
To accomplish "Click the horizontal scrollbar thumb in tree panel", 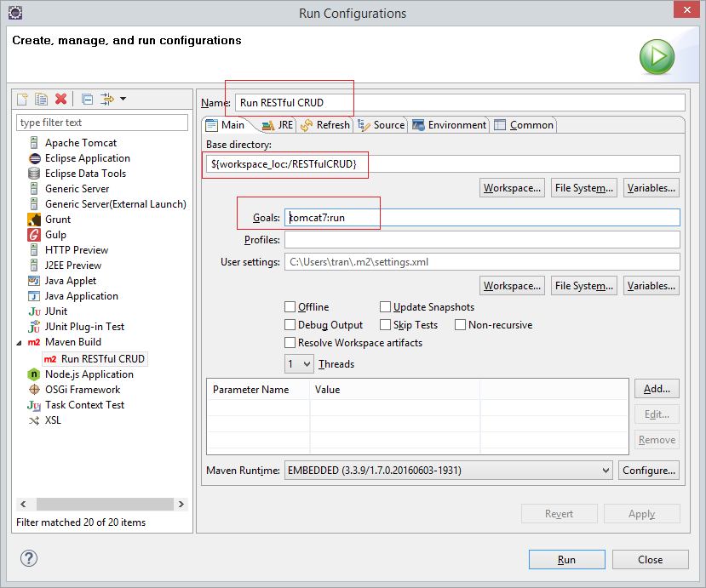I will pyautogui.click(x=105, y=505).
